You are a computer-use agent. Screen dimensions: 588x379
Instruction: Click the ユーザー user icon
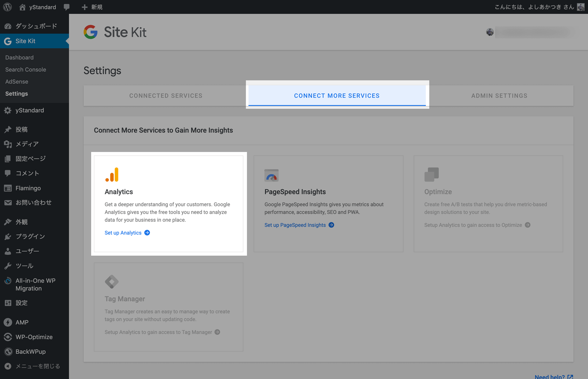pyautogui.click(x=8, y=251)
